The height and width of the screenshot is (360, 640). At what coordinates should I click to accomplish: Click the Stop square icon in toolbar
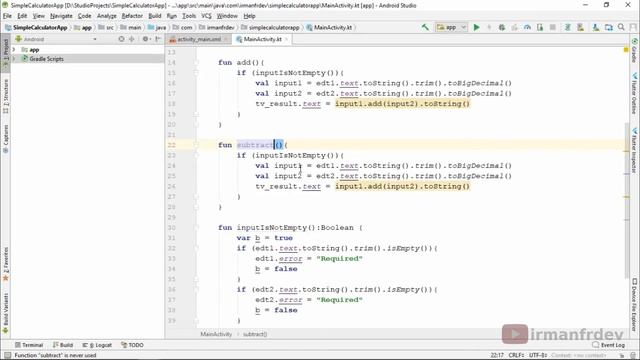click(553, 27)
